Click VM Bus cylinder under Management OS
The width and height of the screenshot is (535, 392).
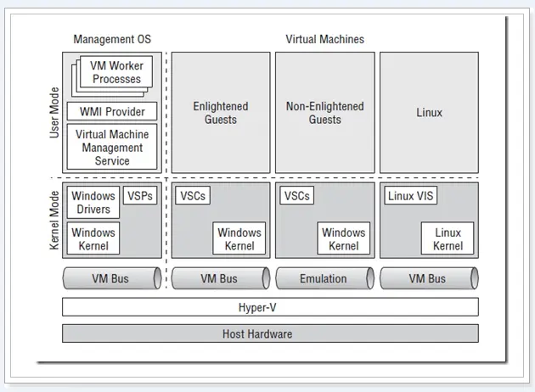click(x=112, y=278)
